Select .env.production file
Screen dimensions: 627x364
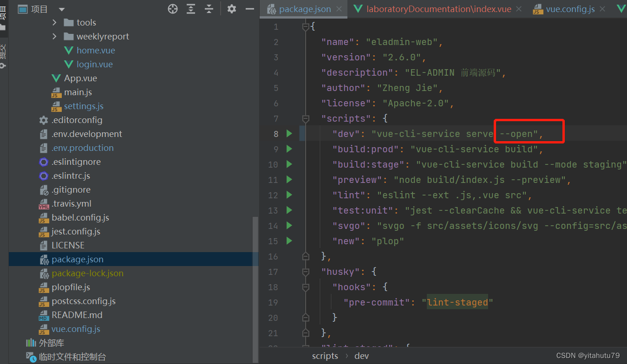coord(83,148)
